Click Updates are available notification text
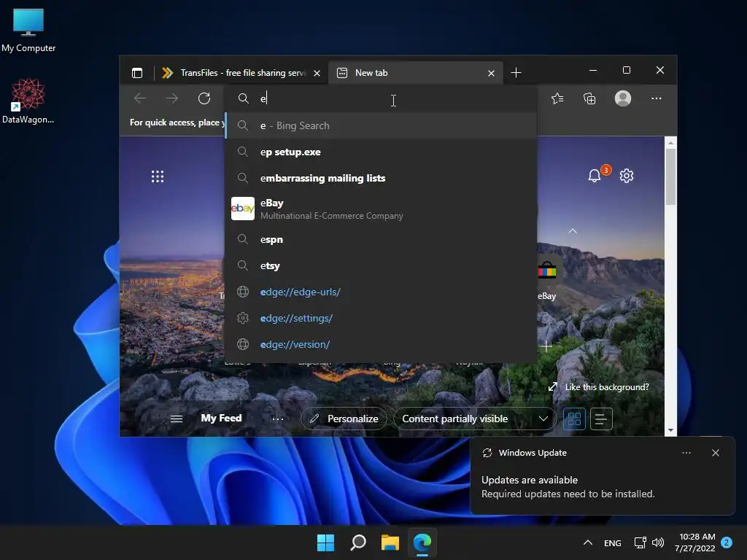The width and height of the screenshot is (747, 560). [x=530, y=480]
